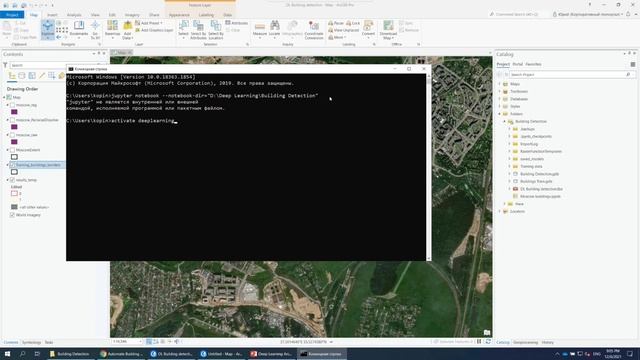Open the Basemap gallery

(112, 30)
